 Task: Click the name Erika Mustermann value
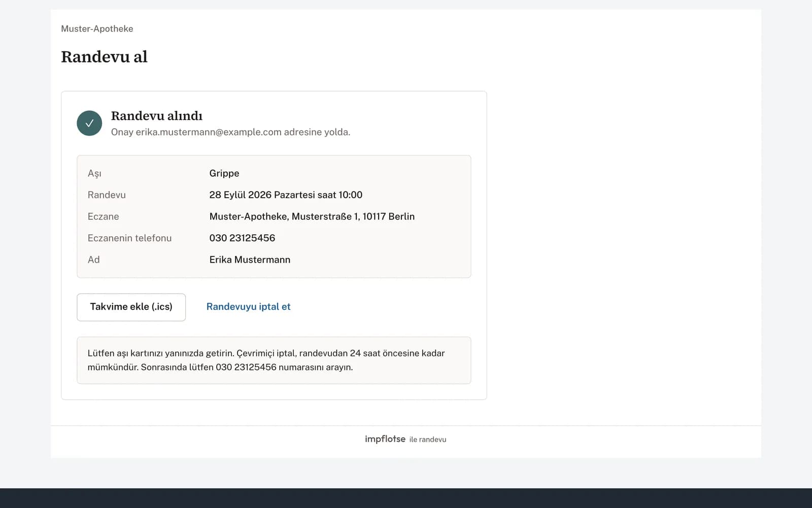click(x=250, y=260)
